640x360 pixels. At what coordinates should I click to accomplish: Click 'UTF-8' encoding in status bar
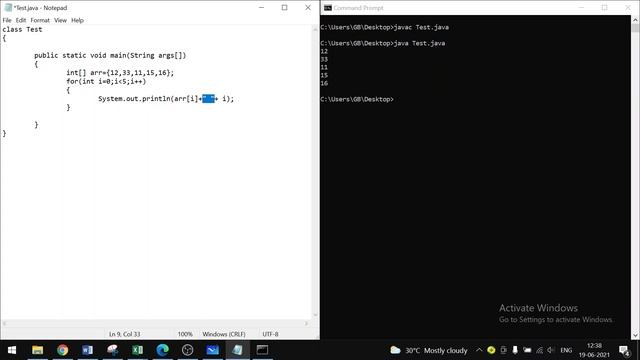click(270, 334)
